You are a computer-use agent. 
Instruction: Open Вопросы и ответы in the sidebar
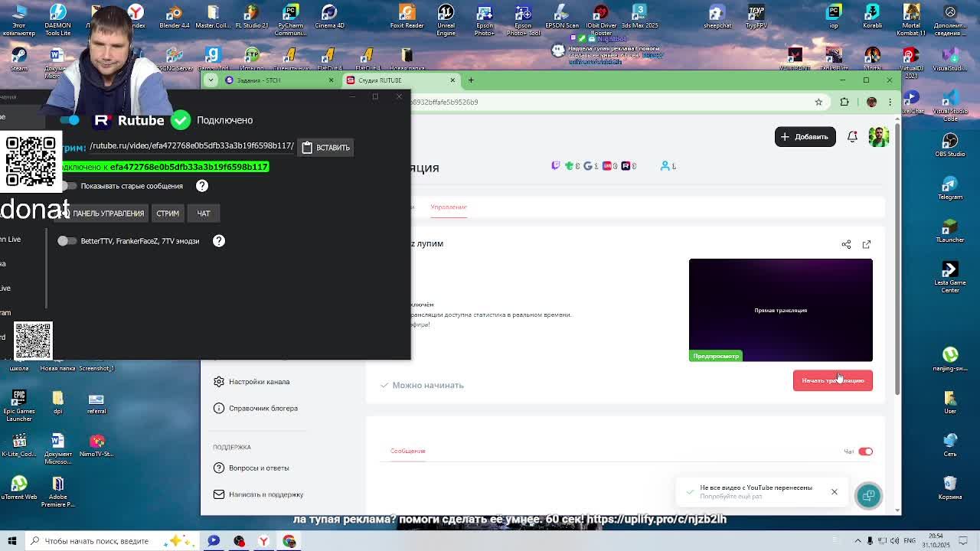(x=251, y=468)
